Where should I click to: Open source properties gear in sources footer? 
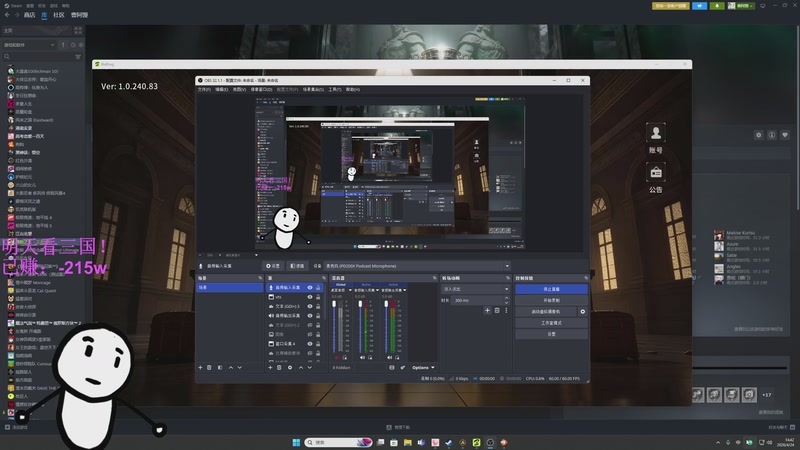click(x=290, y=367)
